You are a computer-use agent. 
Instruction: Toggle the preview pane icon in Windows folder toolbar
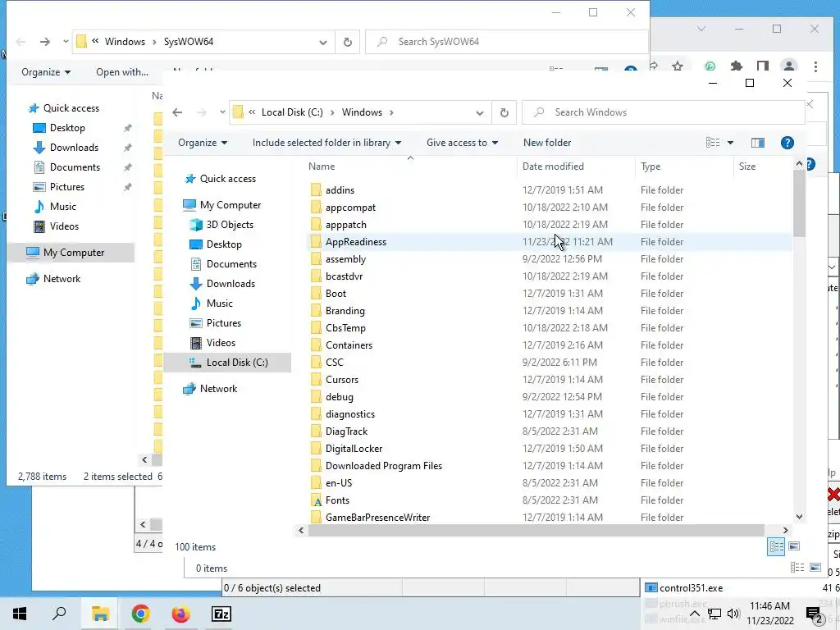pos(757,143)
